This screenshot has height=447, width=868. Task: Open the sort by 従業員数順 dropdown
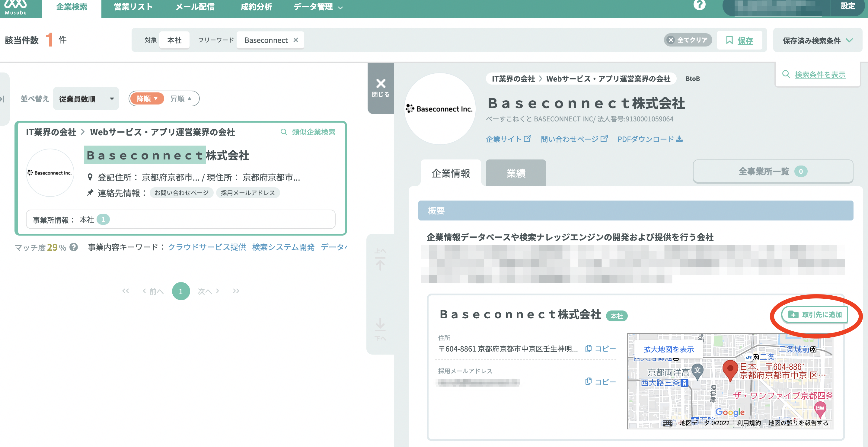pos(86,98)
